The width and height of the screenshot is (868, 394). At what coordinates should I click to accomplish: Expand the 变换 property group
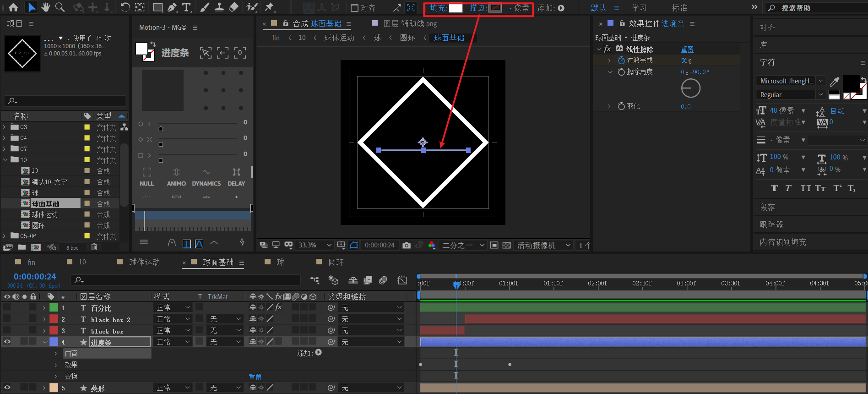point(56,376)
